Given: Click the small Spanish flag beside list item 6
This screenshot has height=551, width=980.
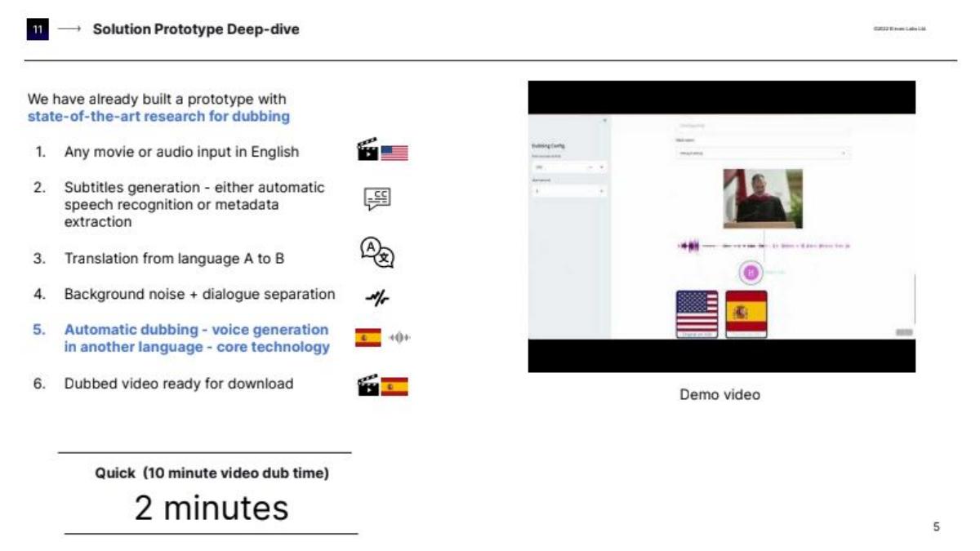Looking at the screenshot, I should (395, 387).
